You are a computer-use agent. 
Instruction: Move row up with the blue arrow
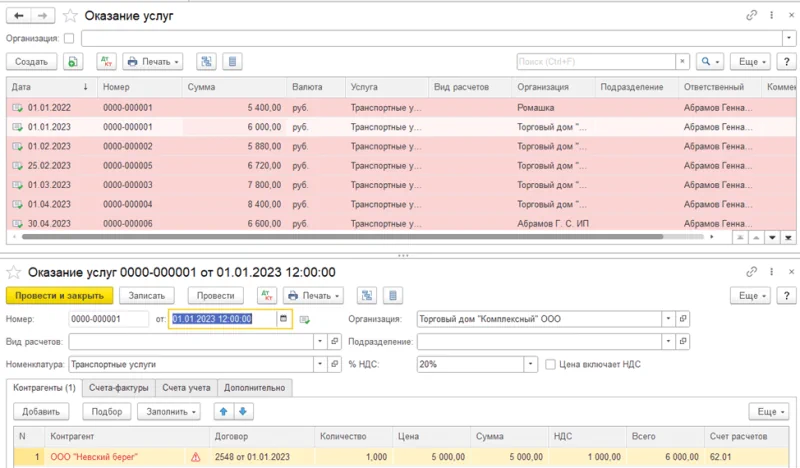point(224,411)
